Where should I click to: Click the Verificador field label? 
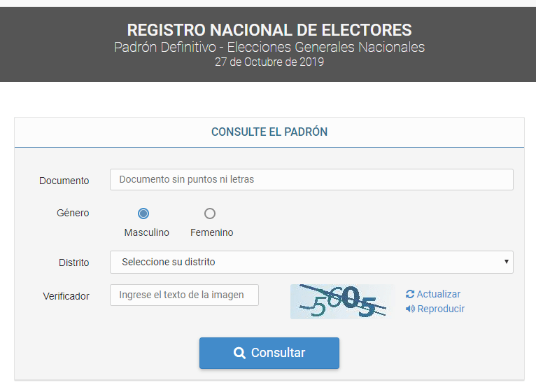(x=66, y=296)
